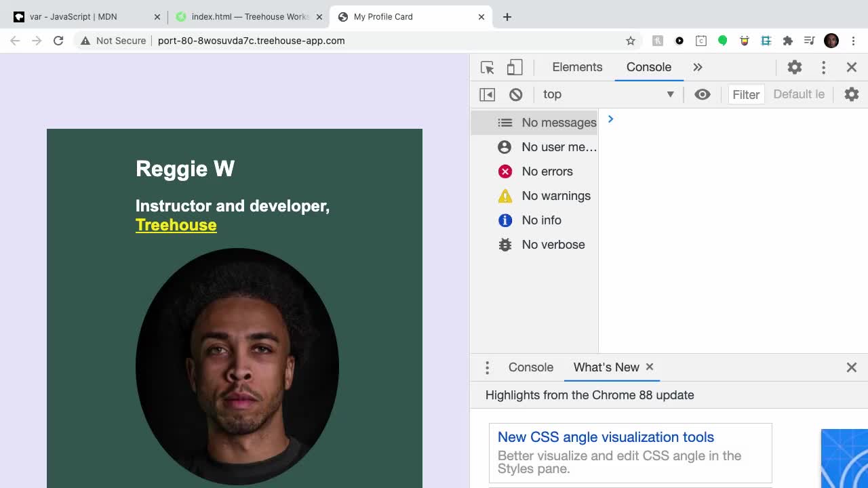Open the Chrome extensions puzzle icon

[x=787, y=41]
